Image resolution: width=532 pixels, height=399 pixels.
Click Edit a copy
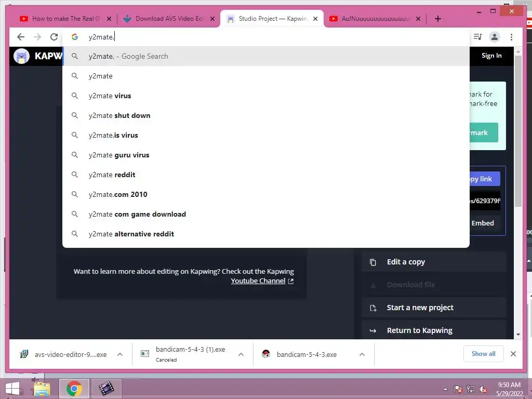pos(434,262)
